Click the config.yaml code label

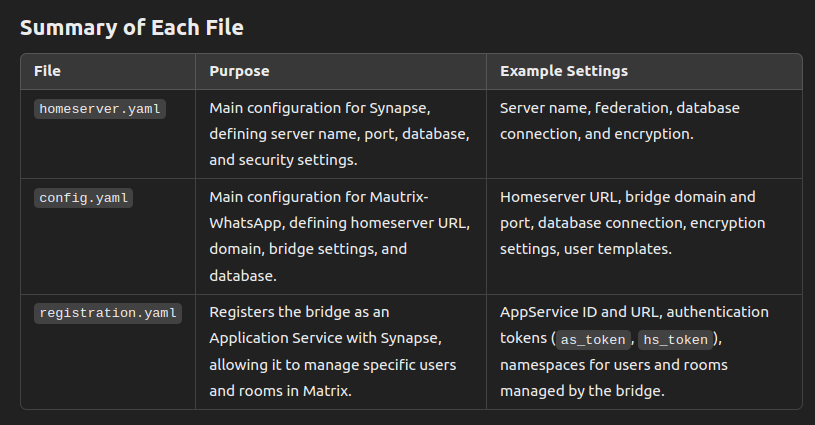[84, 198]
